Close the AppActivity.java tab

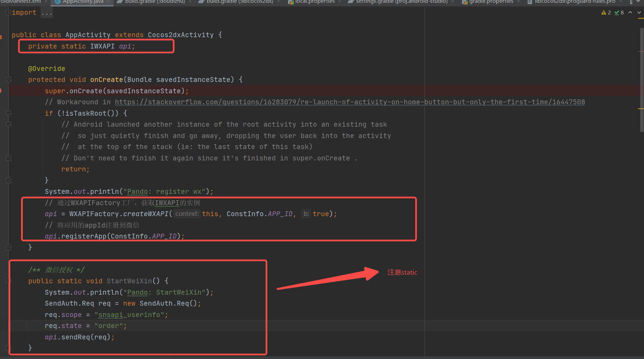coord(109,2)
